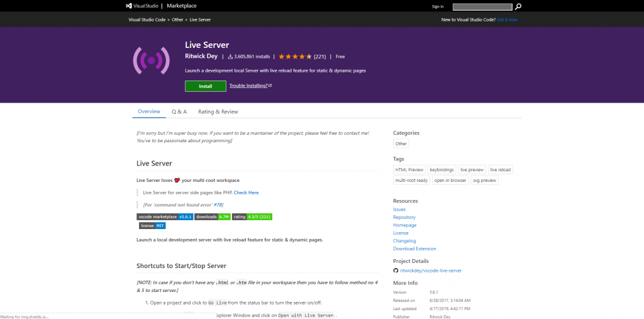The height and width of the screenshot is (319, 644).
Task: Click the (221) ratings count
Action: pos(319,57)
